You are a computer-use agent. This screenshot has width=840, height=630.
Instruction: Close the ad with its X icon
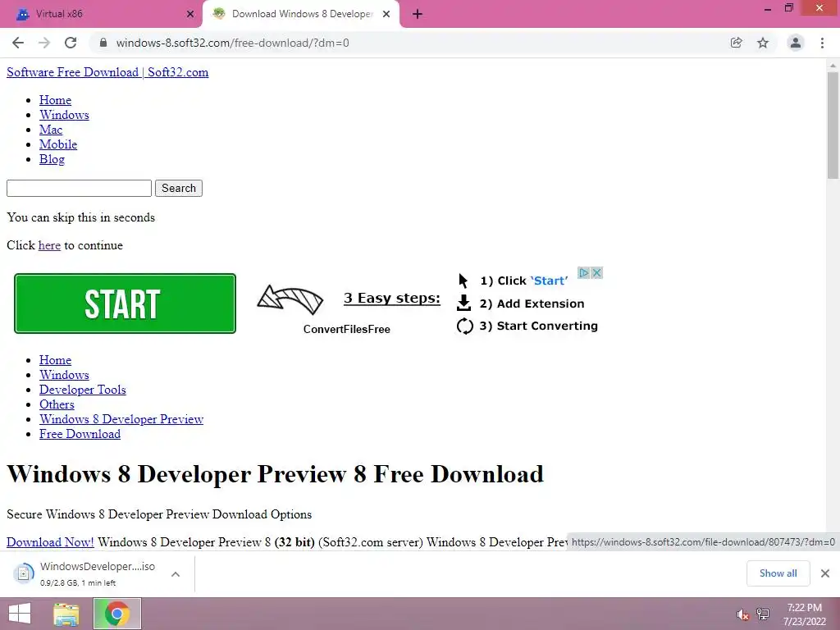click(596, 273)
